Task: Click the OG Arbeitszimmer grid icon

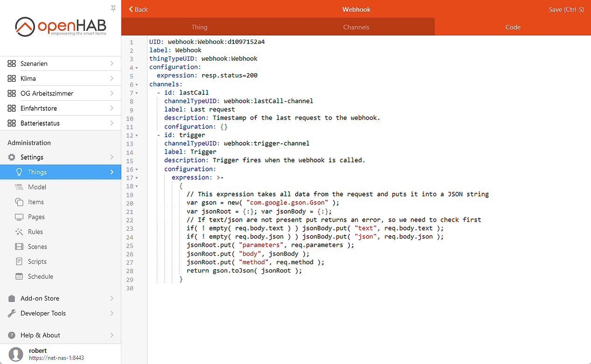Action: pyautogui.click(x=12, y=93)
